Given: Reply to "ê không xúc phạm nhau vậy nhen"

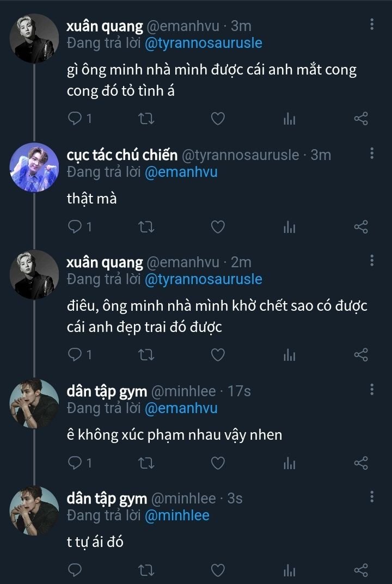Looking at the screenshot, I should (75, 463).
